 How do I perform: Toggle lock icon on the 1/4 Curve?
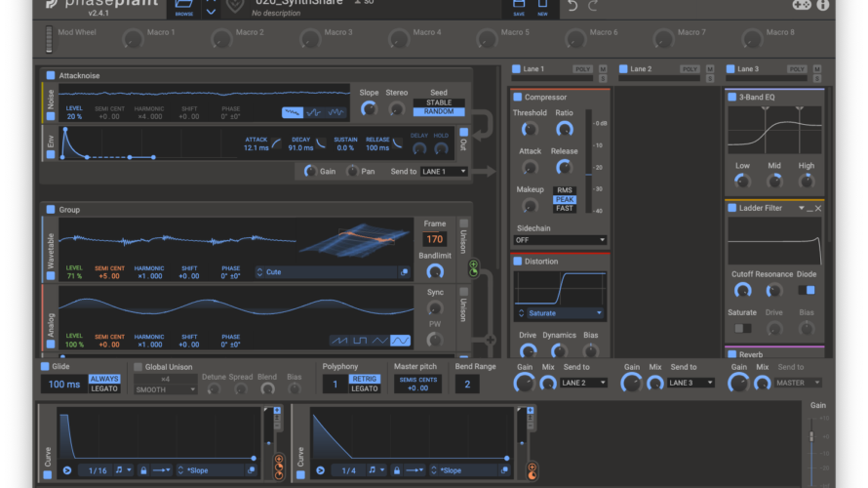396,470
